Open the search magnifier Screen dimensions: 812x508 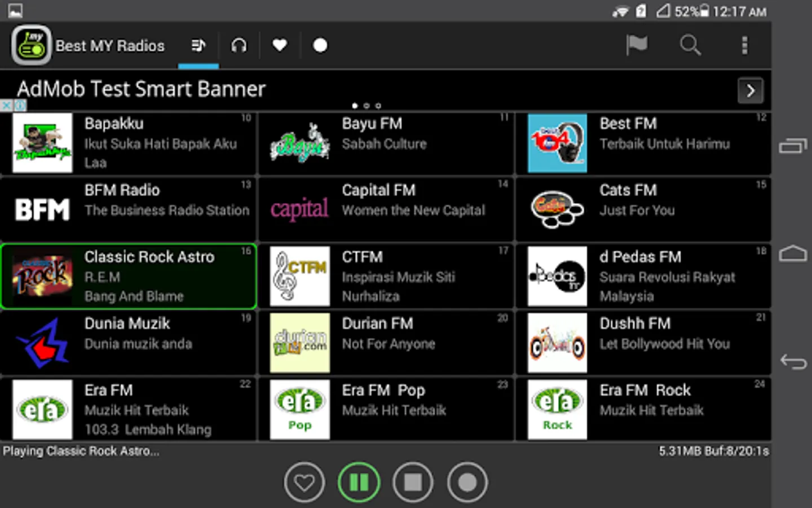690,45
